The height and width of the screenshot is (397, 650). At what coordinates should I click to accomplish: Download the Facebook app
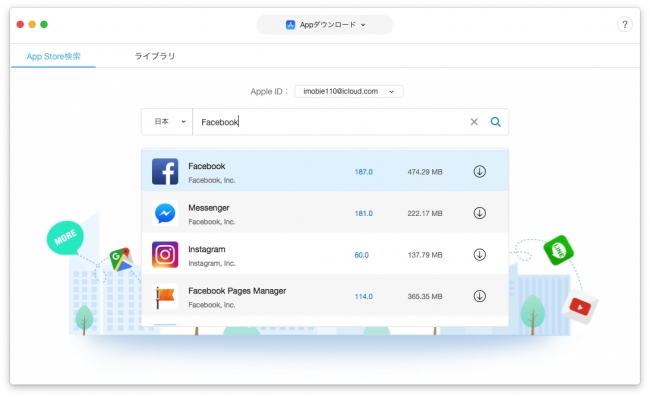click(479, 172)
